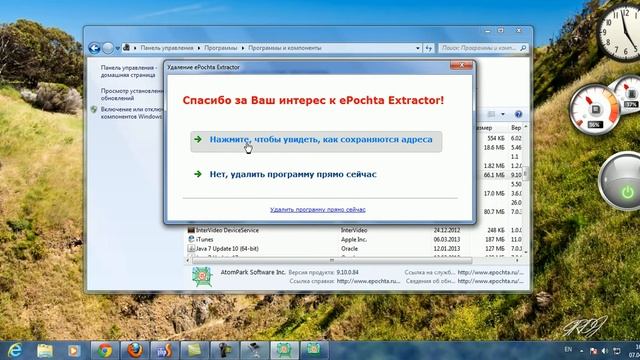Click the 'Oracle' publisher cell
Screen dimensions: 640x360
point(349,249)
